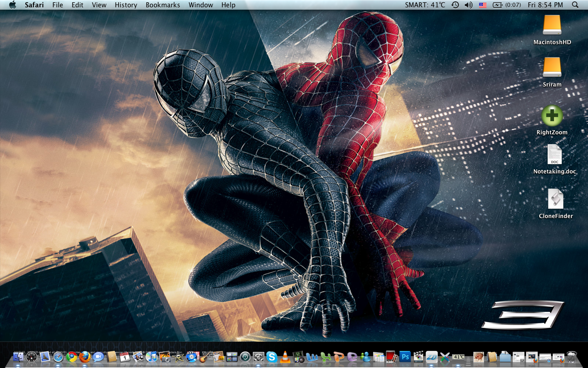Click the Safari compass icon in Dock
The height and width of the screenshot is (368, 588).
(x=58, y=356)
